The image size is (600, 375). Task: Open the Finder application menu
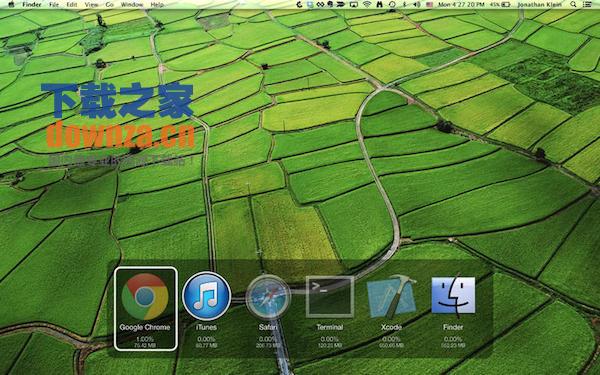point(32,5)
